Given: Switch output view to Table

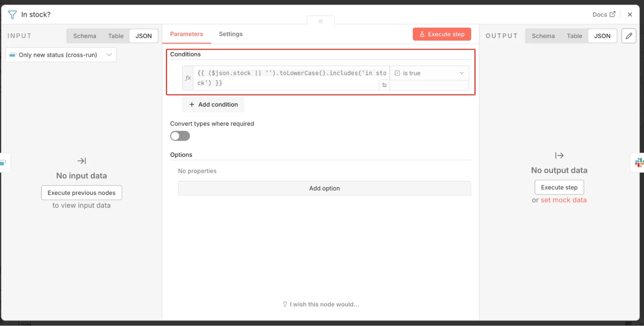Looking at the screenshot, I should coord(574,36).
